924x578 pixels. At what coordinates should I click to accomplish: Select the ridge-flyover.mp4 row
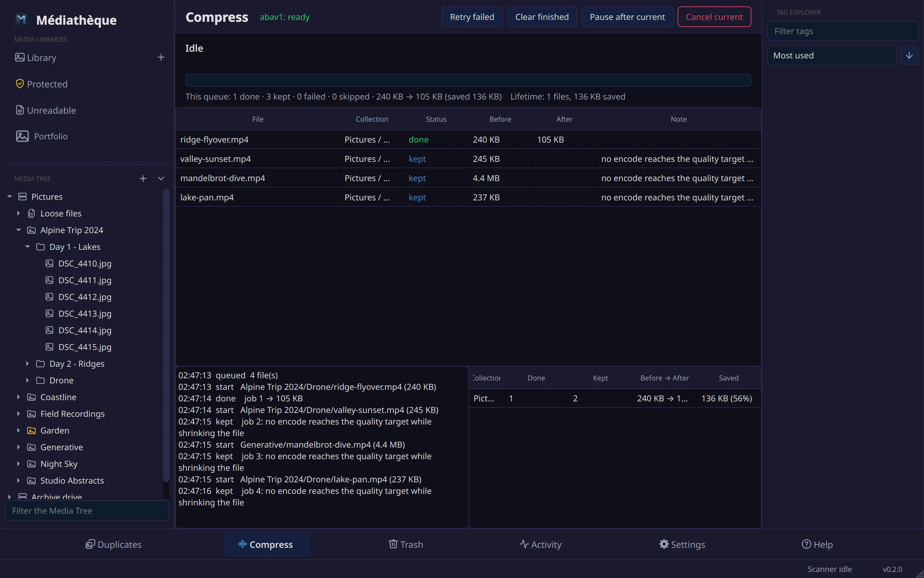tap(468, 140)
